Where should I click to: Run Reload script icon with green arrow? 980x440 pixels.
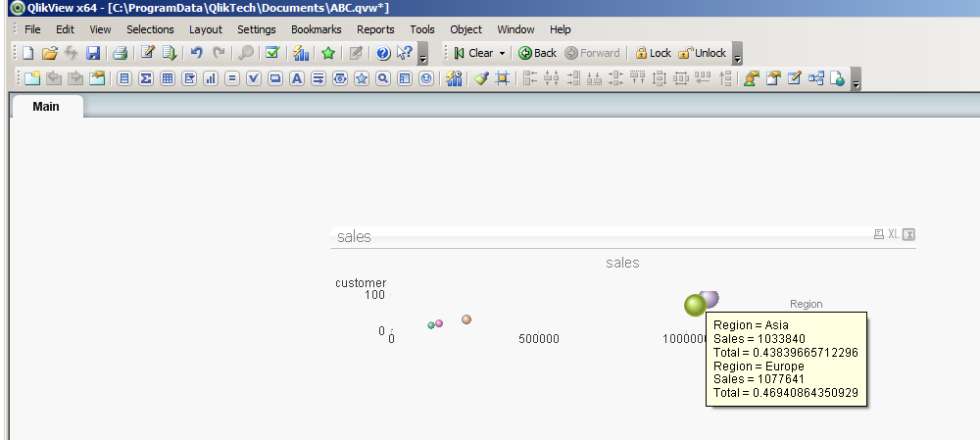169,53
